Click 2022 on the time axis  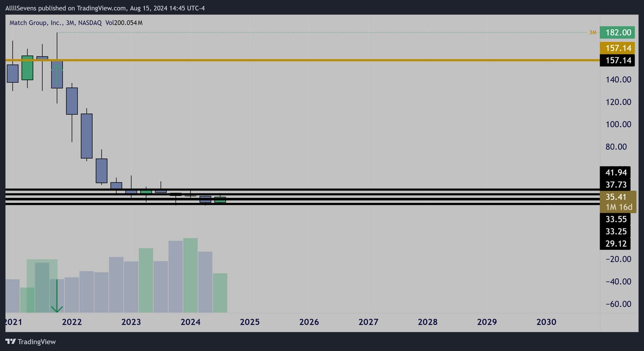click(x=72, y=322)
